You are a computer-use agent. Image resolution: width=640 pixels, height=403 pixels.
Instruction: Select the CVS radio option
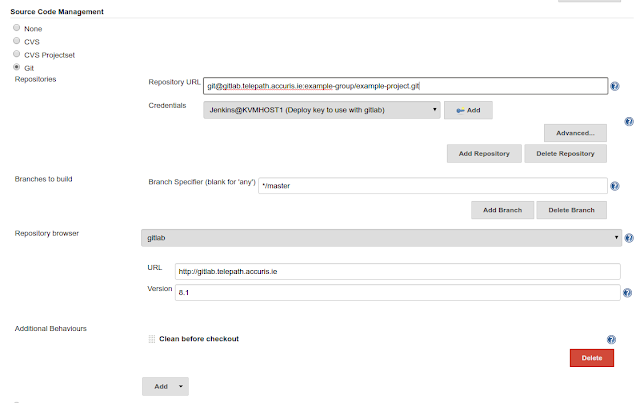pos(17,41)
